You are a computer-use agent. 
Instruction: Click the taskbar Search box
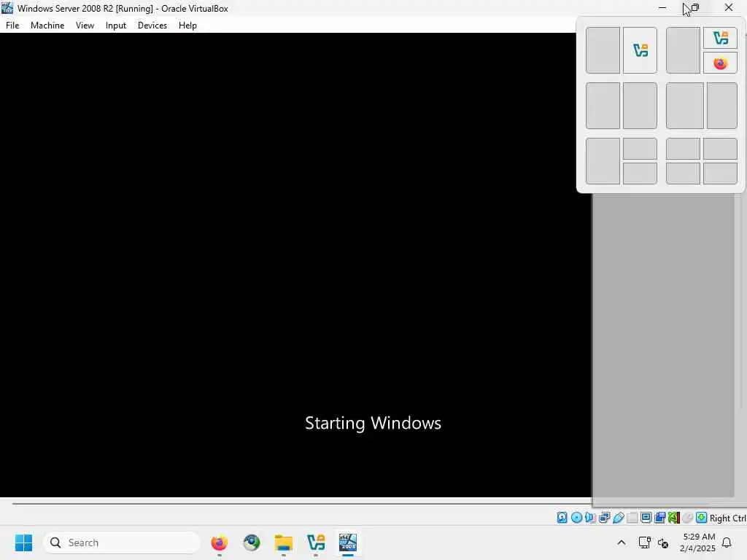[x=122, y=542]
